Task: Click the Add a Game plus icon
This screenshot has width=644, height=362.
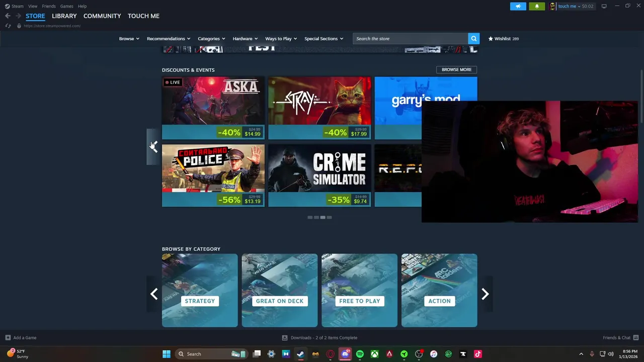Action: pos(8,338)
